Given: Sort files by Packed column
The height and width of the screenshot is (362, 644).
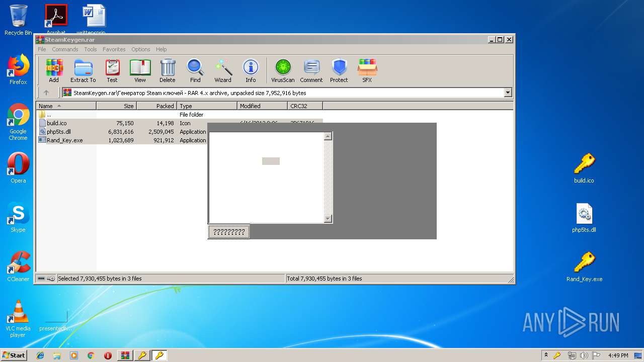Looking at the screenshot, I should (x=156, y=106).
